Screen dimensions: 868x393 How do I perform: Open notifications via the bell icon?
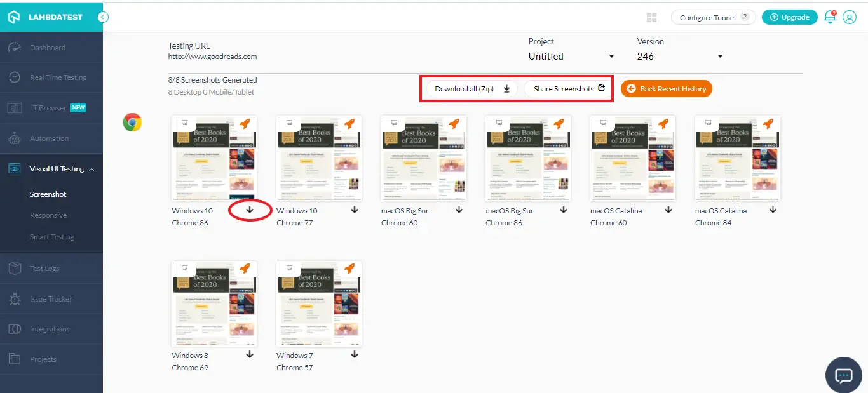pyautogui.click(x=829, y=17)
